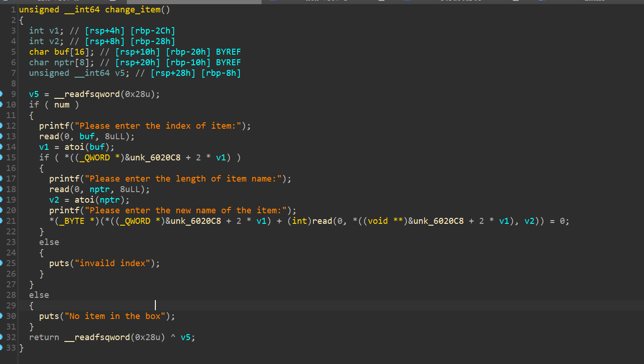
Task: Click the margin dot next to line 18
Action: pyautogui.click(x=1, y=189)
